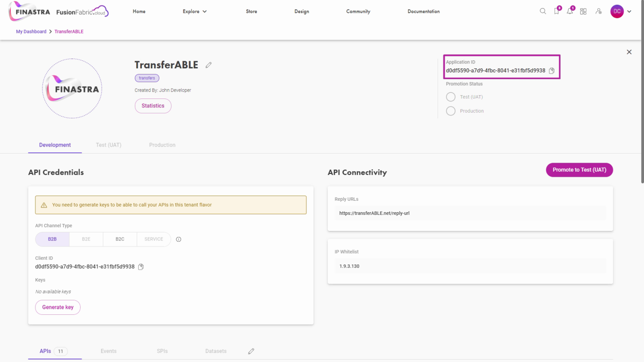Image resolution: width=644 pixels, height=362 pixels.
Task: Click the Reply URL https://transferABLE.net/reply-url field
Action: coord(470,214)
